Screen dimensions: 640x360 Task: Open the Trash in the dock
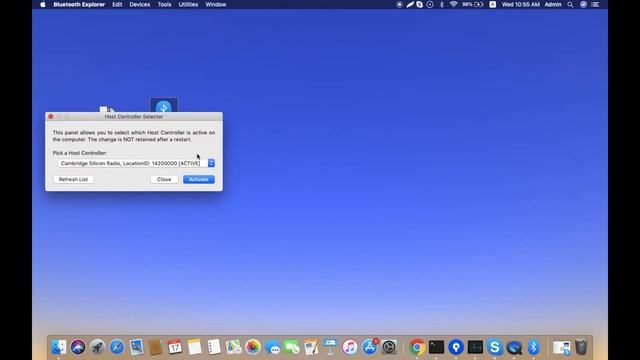pos(581,347)
